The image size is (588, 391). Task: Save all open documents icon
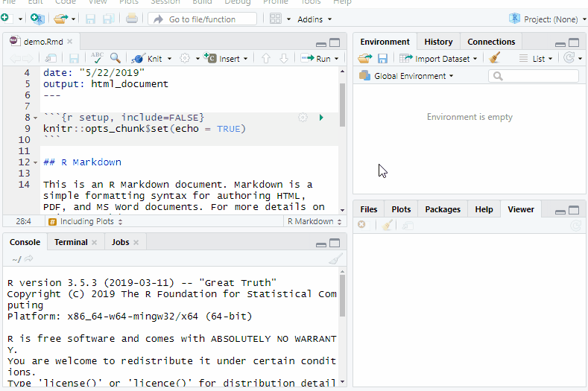coord(108,19)
